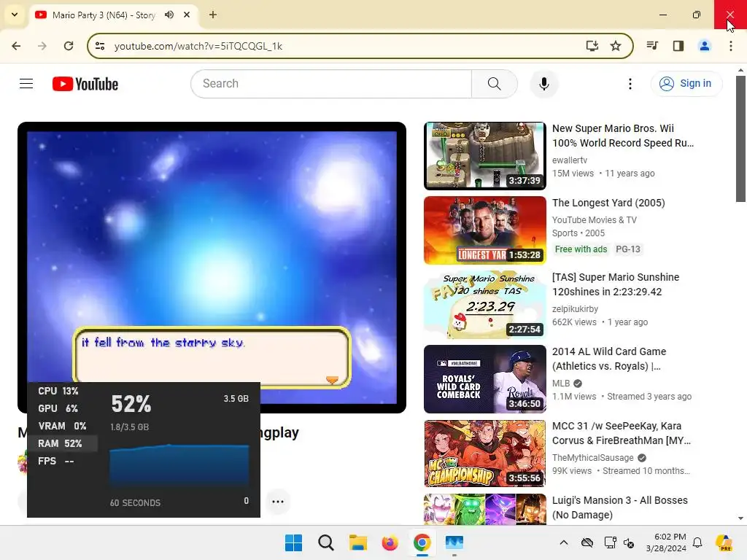Screen dimensions: 747x560
Task: Open Windows Start menu
Action: pyautogui.click(x=293, y=542)
